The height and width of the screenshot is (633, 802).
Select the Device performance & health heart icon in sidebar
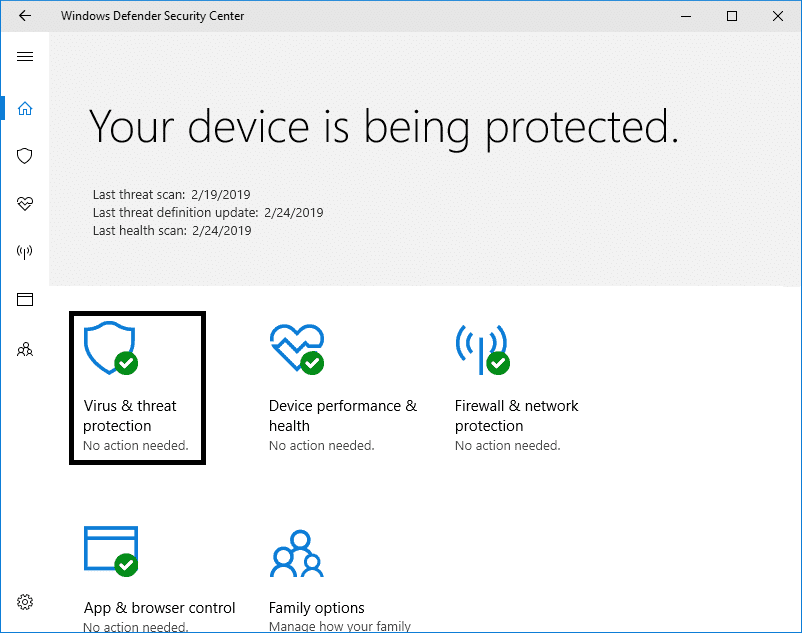[x=24, y=204]
